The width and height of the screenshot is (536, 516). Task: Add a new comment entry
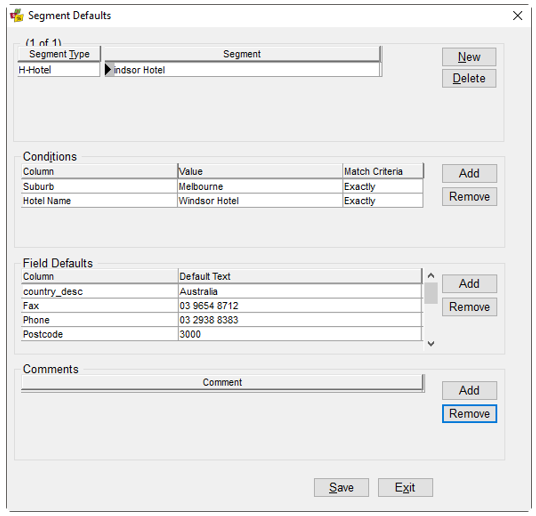(x=469, y=391)
